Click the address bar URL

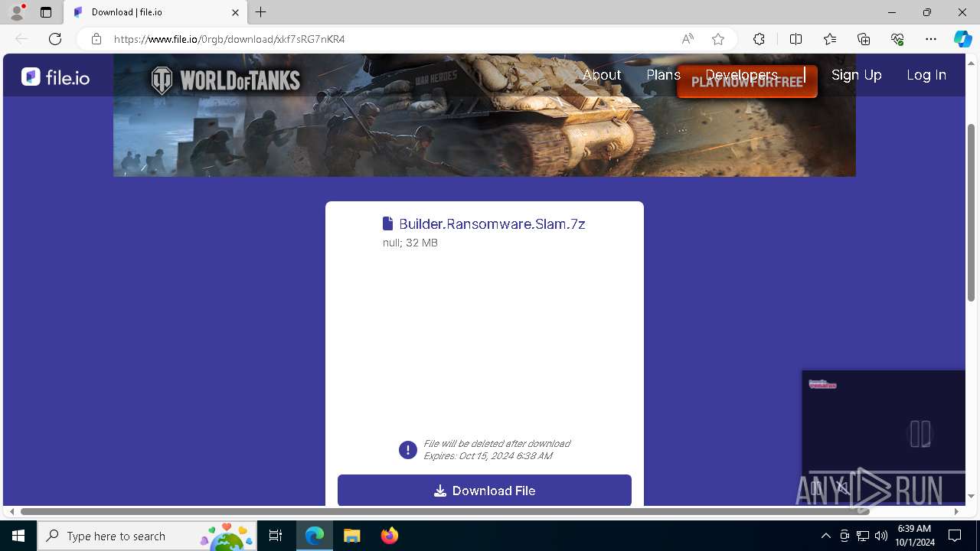[x=230, y=39]
